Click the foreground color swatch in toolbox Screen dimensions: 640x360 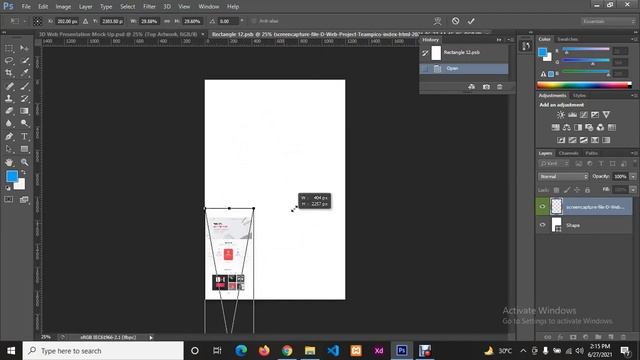point(12,176)
